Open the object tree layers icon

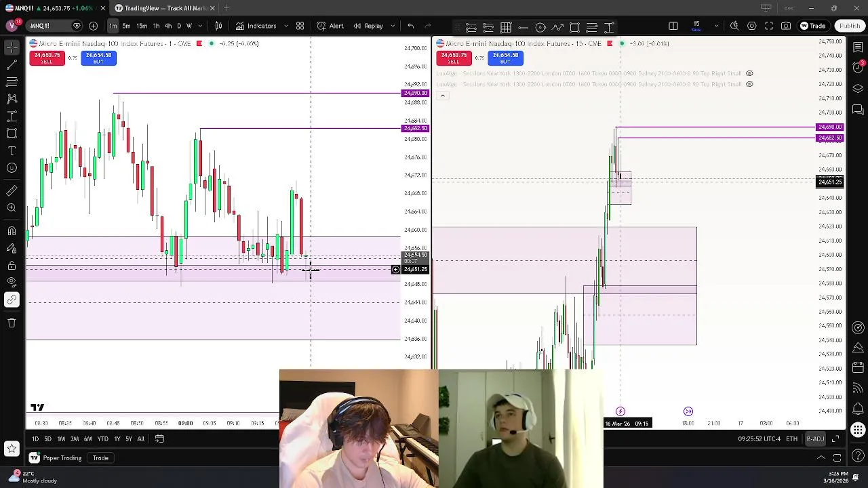(858, 88)
